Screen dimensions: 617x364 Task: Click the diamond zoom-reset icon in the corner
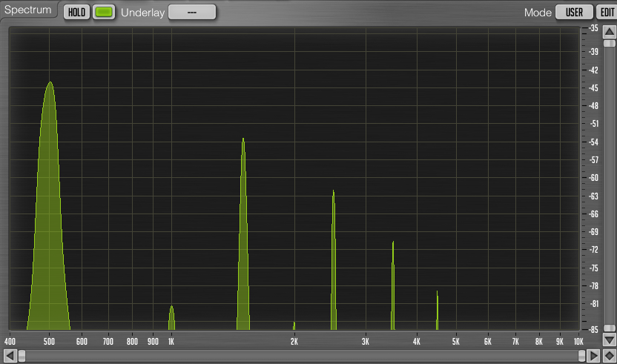[x=609, y=357]
